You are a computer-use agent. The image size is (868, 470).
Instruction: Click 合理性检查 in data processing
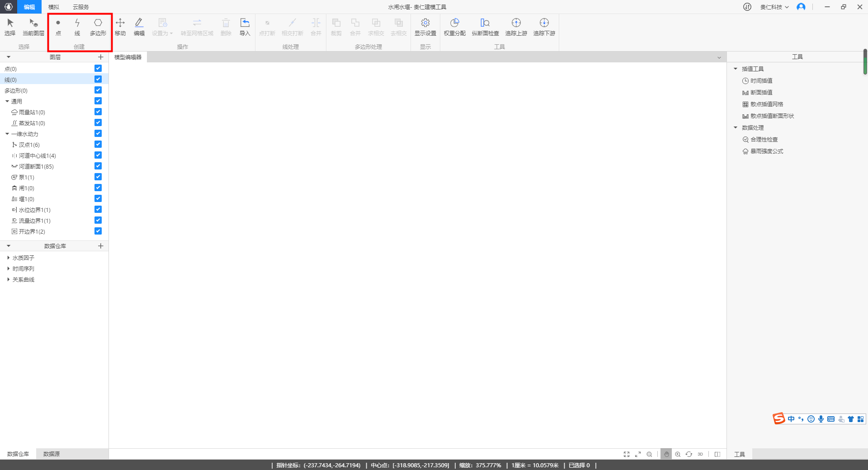click(764, 139)
